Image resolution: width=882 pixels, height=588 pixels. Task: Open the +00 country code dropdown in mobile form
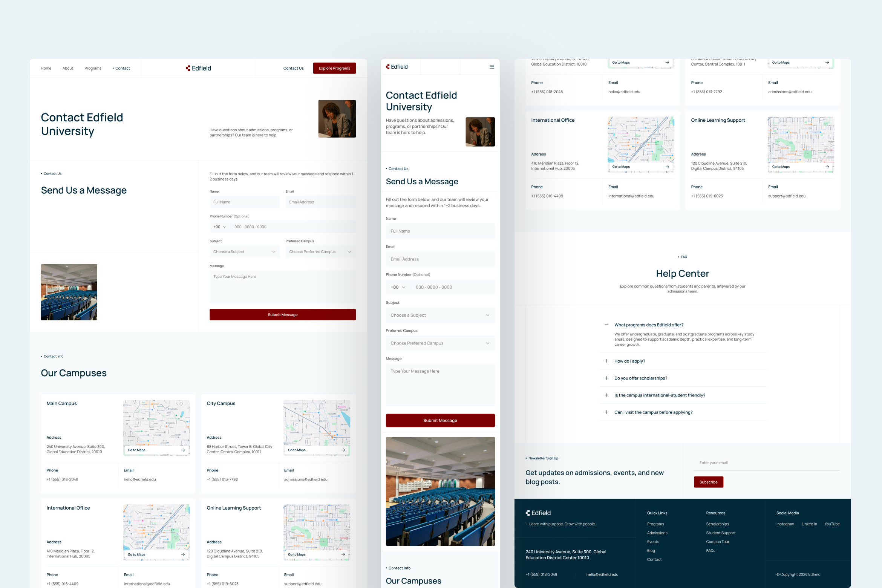[x=398, y=287]
